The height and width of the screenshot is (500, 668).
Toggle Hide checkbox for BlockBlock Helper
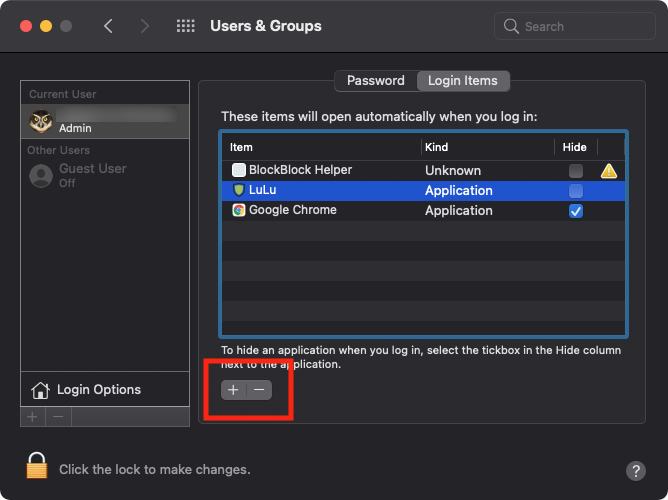576,171
